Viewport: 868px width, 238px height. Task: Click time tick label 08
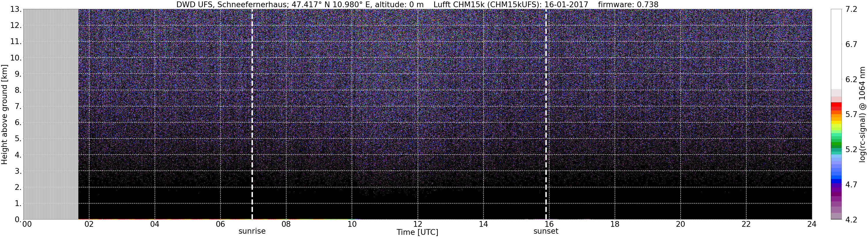click(286, 224)
